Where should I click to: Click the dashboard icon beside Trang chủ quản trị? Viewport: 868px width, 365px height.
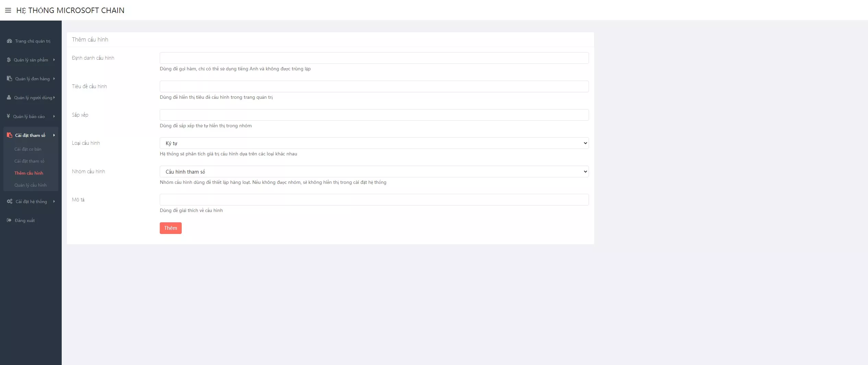coord(9,41)
